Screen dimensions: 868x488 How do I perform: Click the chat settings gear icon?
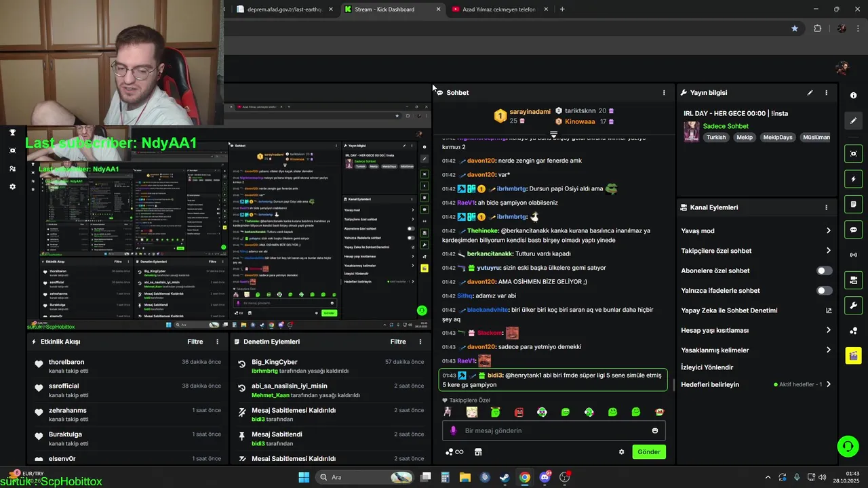(x=621, y=452)
